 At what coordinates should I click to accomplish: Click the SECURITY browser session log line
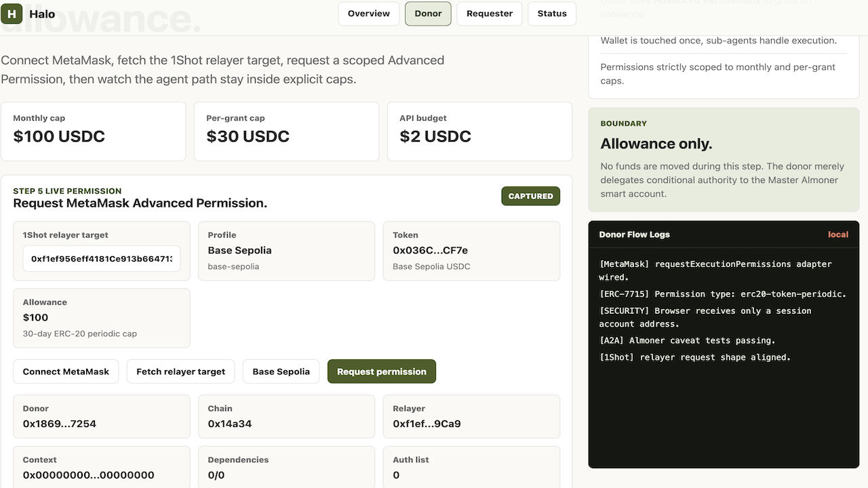click(705, 317)
